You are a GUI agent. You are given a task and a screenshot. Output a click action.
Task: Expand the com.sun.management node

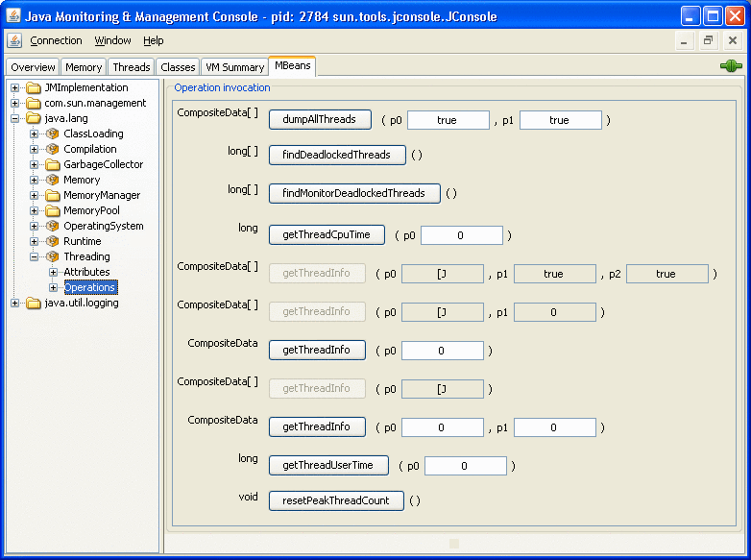pyautogui.click(x=15, y=103)
